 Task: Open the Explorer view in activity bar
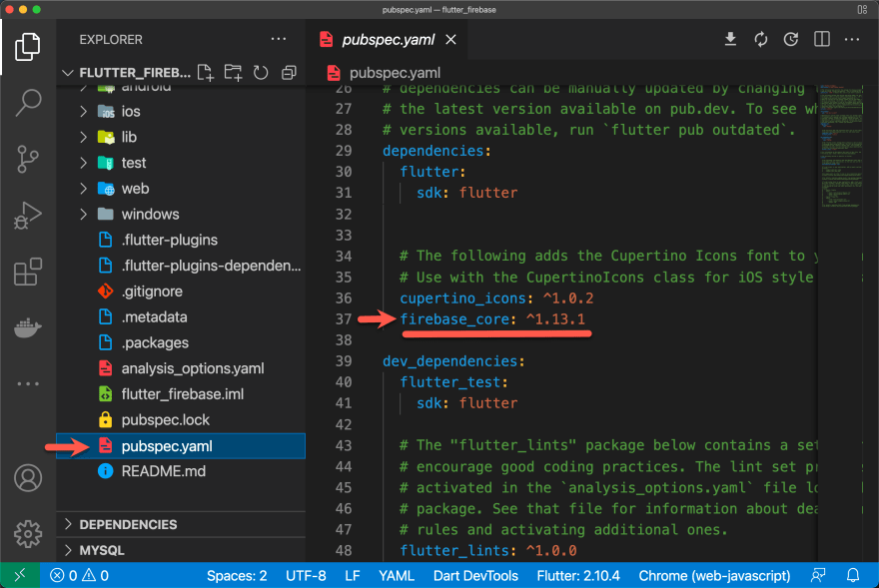[28, 47]
